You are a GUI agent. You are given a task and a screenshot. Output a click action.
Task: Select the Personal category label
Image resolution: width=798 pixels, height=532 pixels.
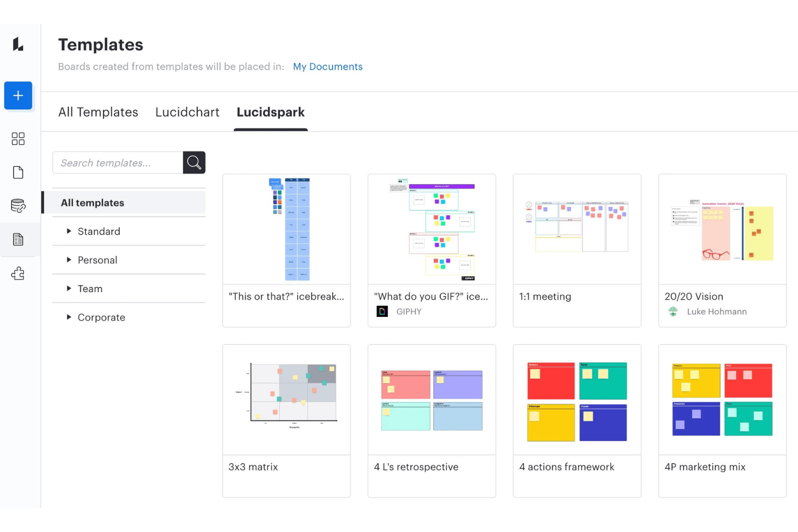click(x=98, y=260)
